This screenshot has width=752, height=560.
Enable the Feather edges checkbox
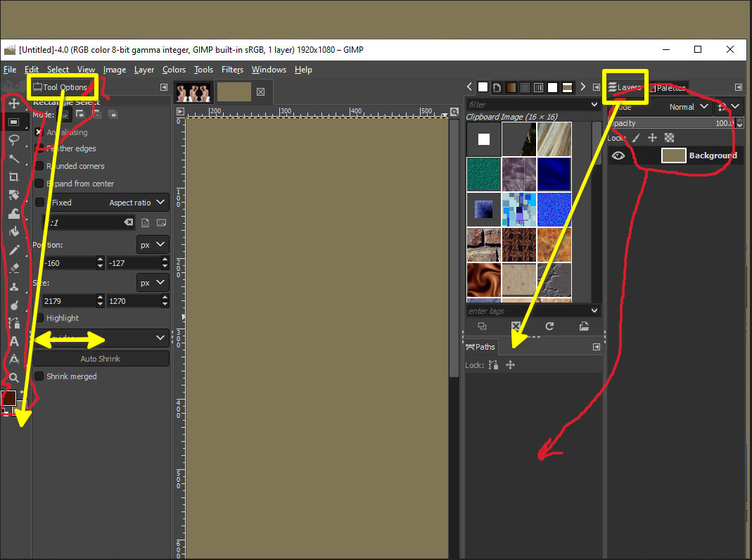click(x=39, y=148)
